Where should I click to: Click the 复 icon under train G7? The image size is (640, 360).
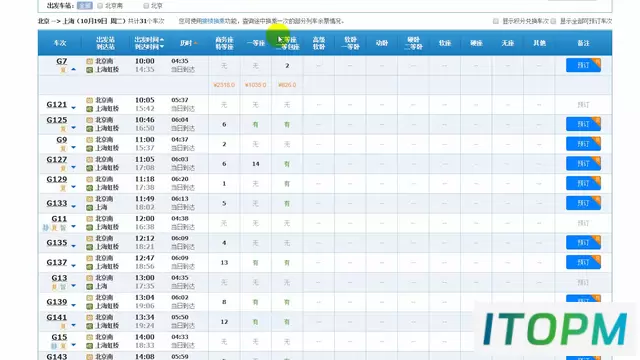tap(63, 70)
